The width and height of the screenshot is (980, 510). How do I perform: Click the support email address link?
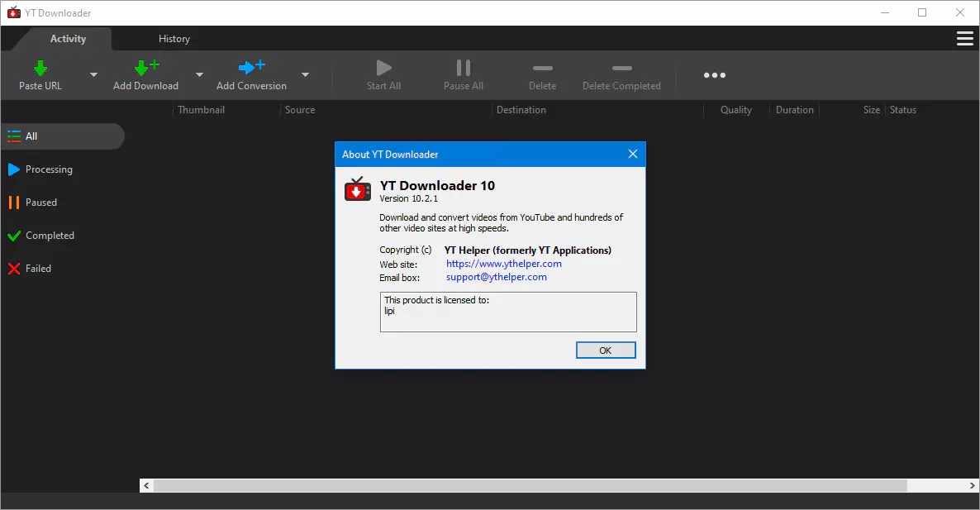[x=496, y=277]
